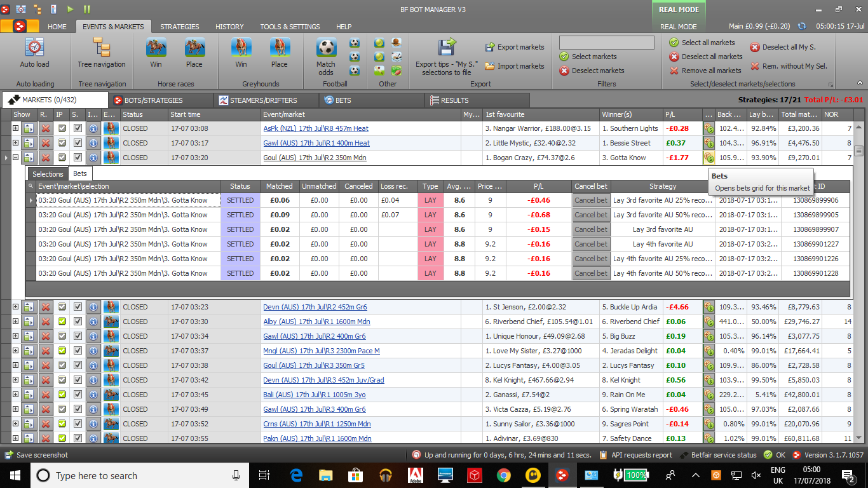The height and width of the screenshot is (488, 868).
Task: Collapse the Goul (AUS) R2 350m Mdn row
Action: (x=15, y=158)
